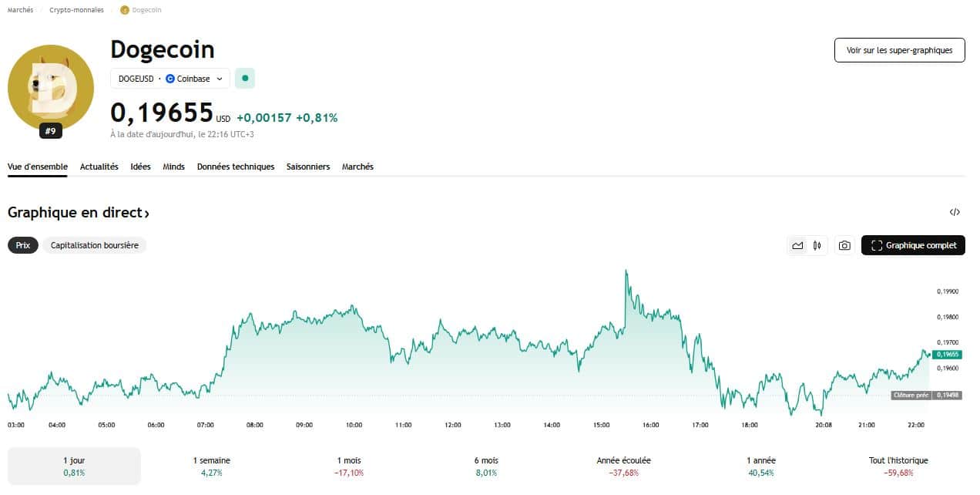Screen dimensions: 980x495
Task: Select the Tout l'historique range
Action: (x=898, y=466)
